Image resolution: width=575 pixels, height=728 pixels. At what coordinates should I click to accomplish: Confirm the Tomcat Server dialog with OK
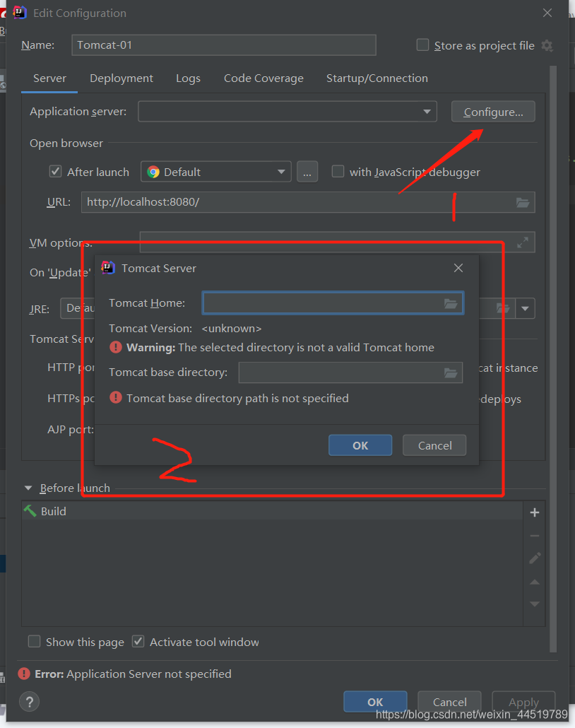click(360, 445)
